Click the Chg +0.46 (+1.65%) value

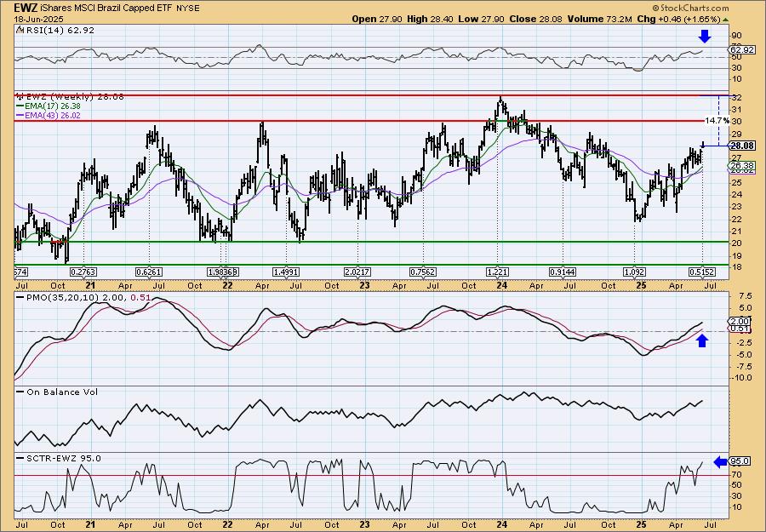click(x=678, y=19)
